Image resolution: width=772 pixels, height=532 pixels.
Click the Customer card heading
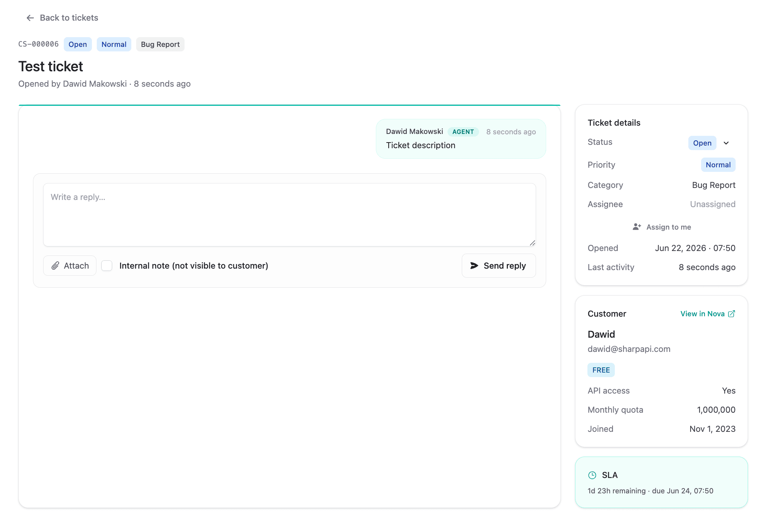click(607, 314)
